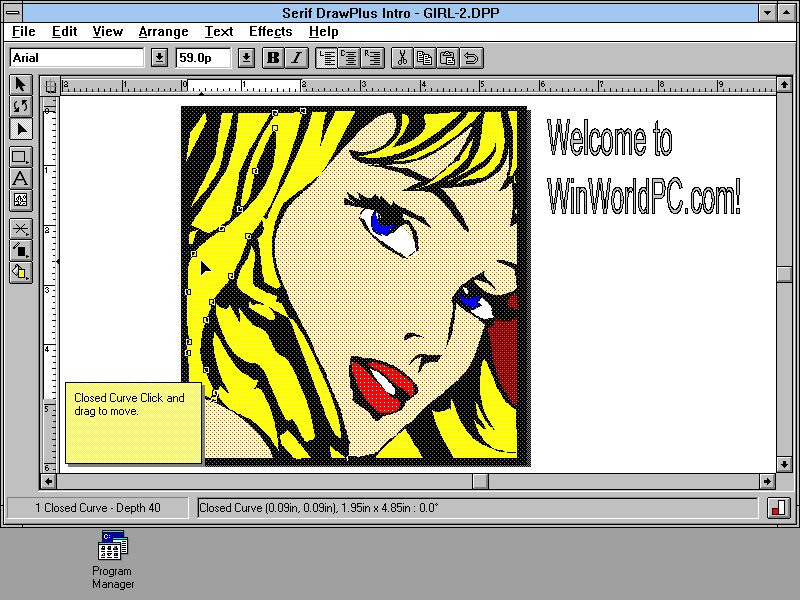Set right text alignment
Viewport: 800px width, 600px height.
tap(372, 58)
